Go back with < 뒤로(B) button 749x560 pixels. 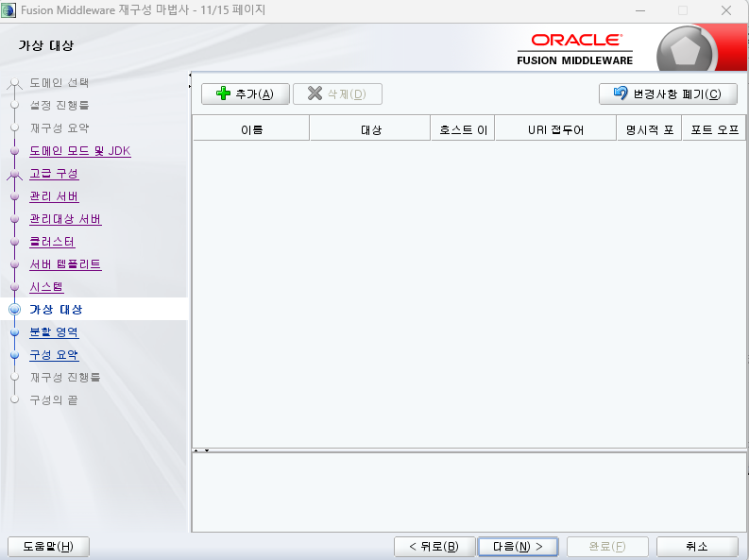point(434,547)
